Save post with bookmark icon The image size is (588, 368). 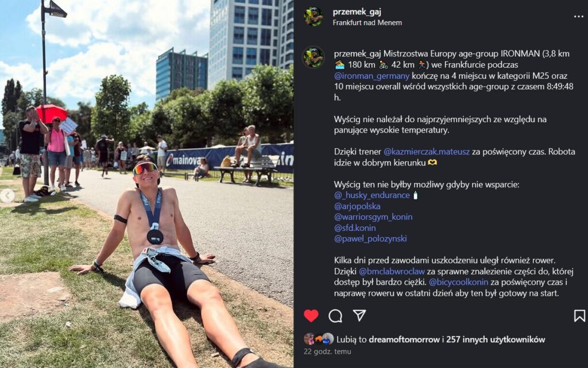pos(579,316)
